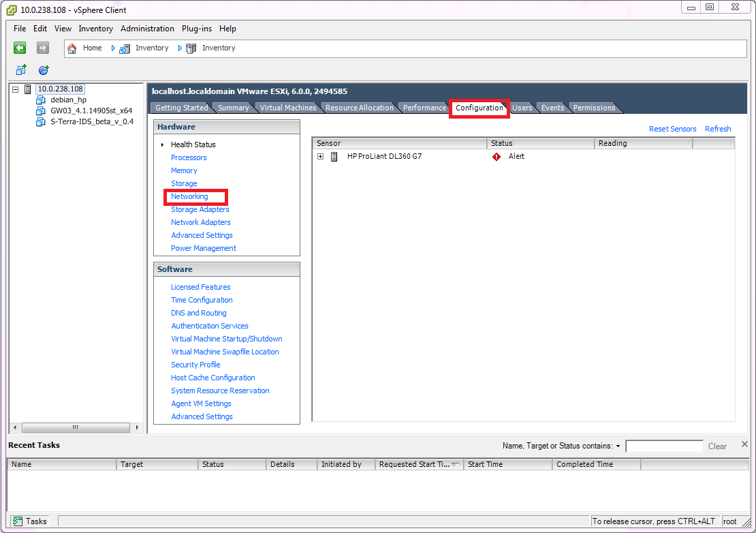
Task: Switch to the Users tab
Action: (522, 108)
